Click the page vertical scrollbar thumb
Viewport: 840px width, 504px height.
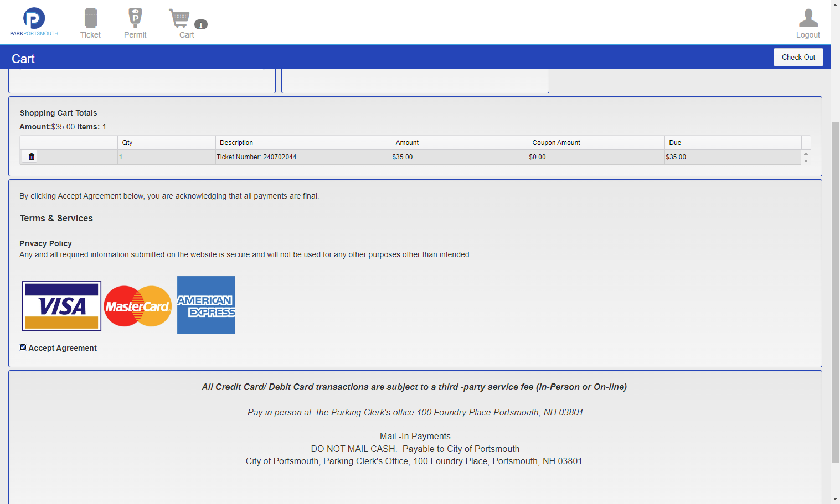tap(835, 292)
